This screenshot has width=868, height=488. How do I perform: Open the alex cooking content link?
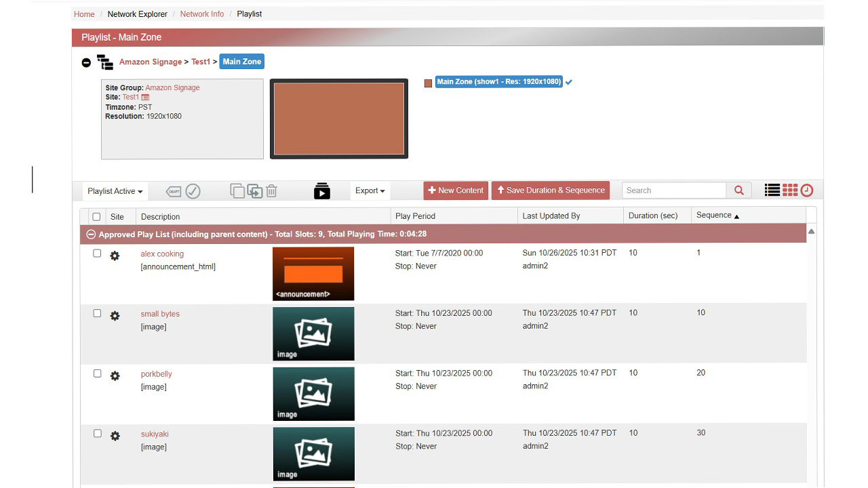click(162, 254)
